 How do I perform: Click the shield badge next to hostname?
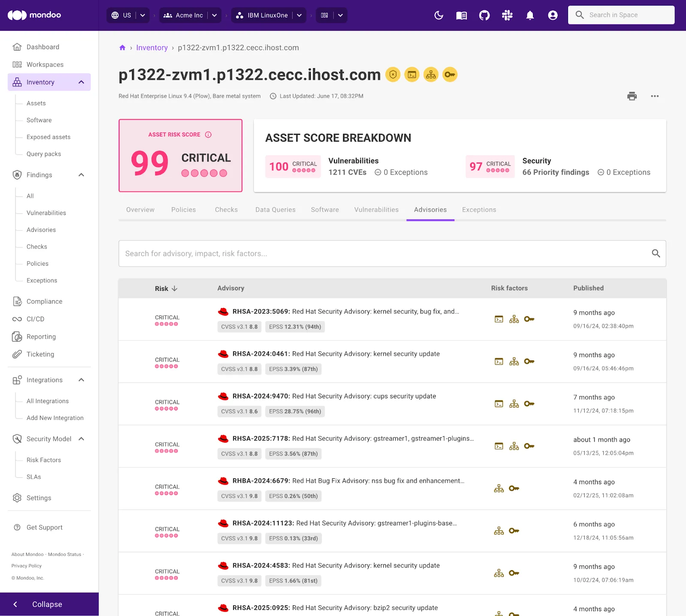pos(393,75)
